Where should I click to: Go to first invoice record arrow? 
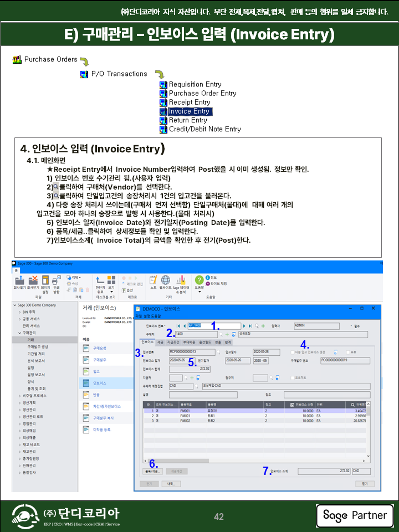coord(178,326)
